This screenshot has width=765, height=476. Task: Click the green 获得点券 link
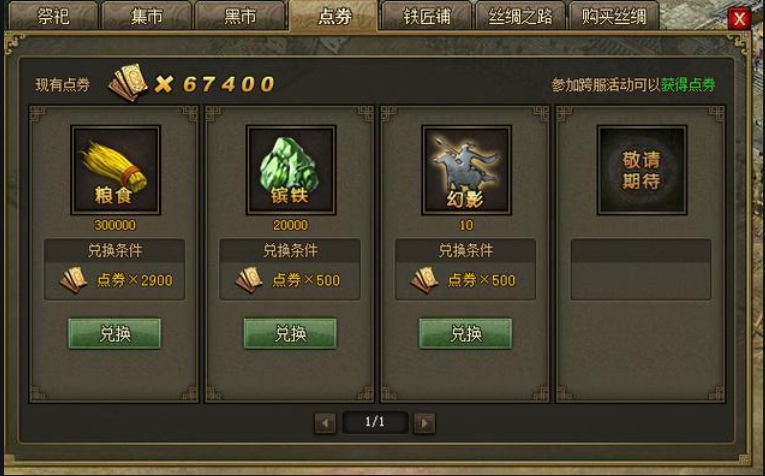pyautogui.click(x=688, y=85)
